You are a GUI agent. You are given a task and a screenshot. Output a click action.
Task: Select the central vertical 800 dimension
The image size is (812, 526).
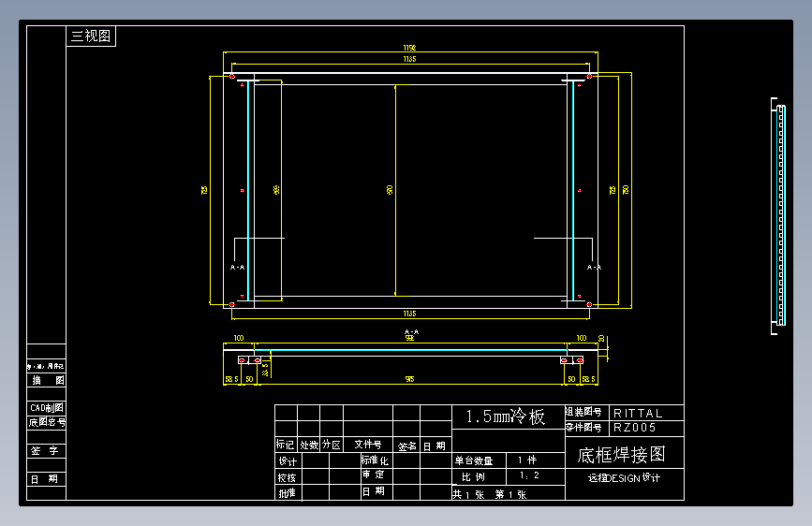click(x=390, y=190)
